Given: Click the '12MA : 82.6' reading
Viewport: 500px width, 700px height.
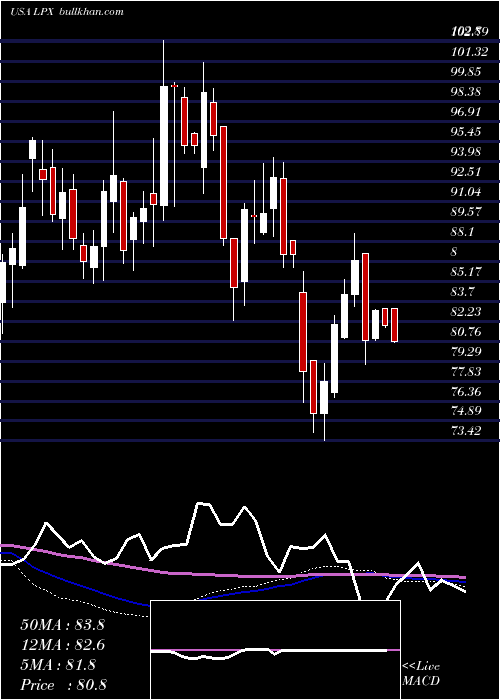Looking at the screenshot, I should point(62,646).
